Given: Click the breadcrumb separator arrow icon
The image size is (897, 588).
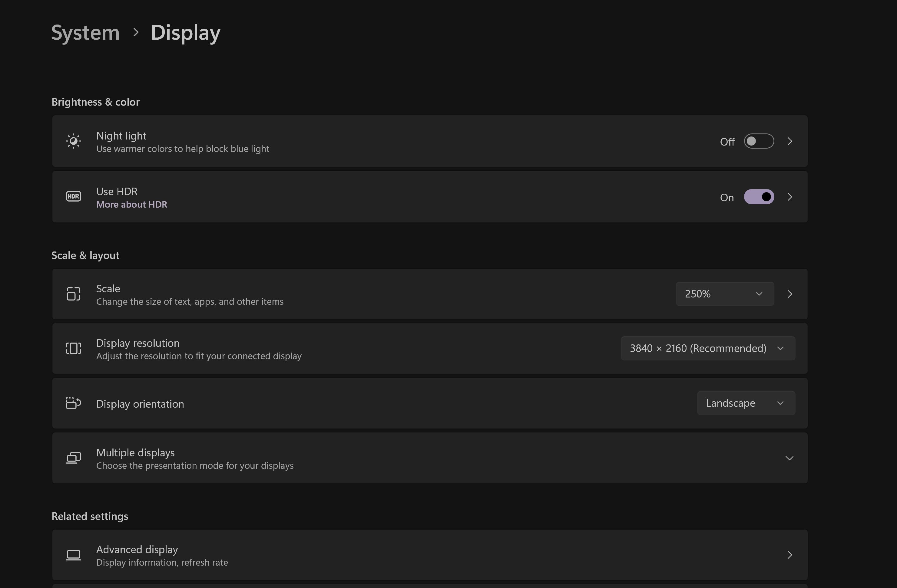Looking at the screenshot, I should pos(136,32).
